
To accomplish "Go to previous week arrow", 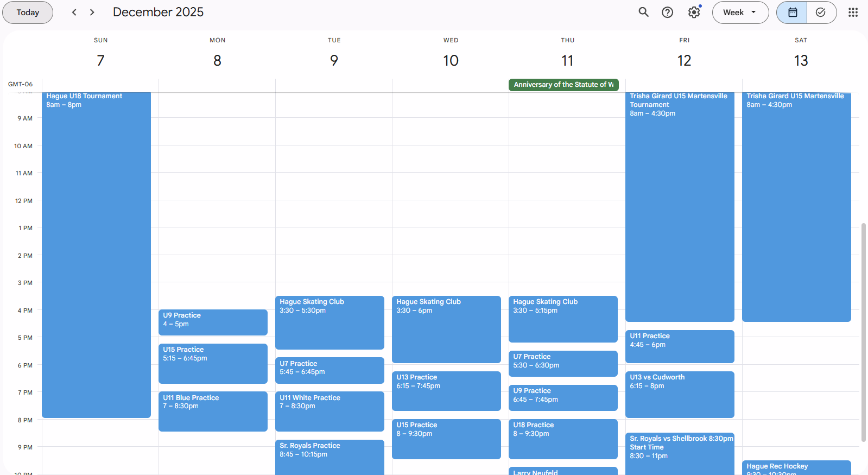I will coord(74,12).
